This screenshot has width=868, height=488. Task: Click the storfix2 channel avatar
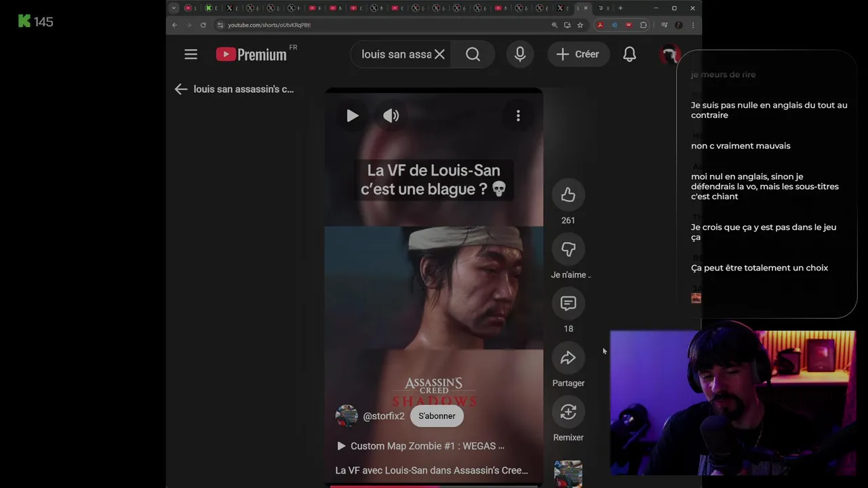(x=347, y=416)
